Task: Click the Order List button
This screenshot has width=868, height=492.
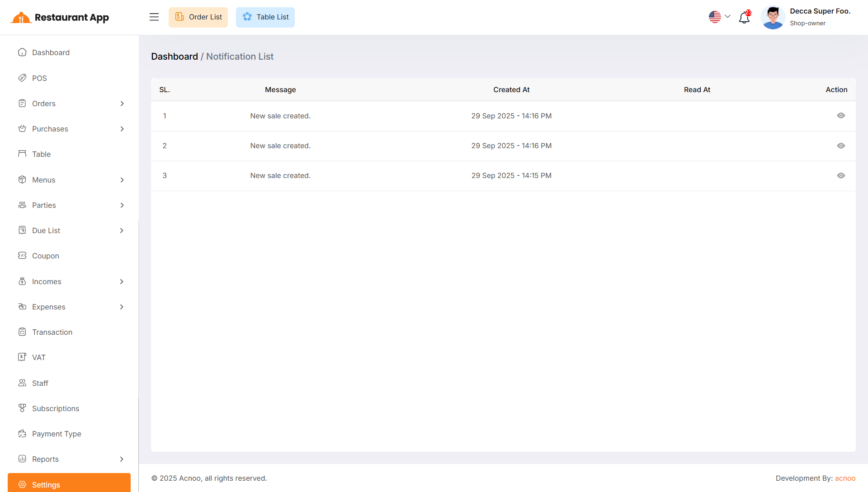Action: click(x=198, y=17)
